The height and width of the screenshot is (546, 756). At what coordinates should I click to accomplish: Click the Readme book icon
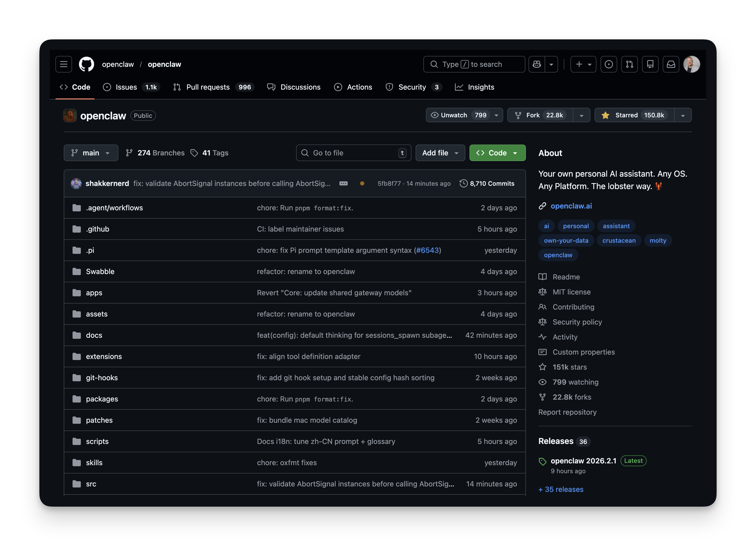(x=542, y=277)
